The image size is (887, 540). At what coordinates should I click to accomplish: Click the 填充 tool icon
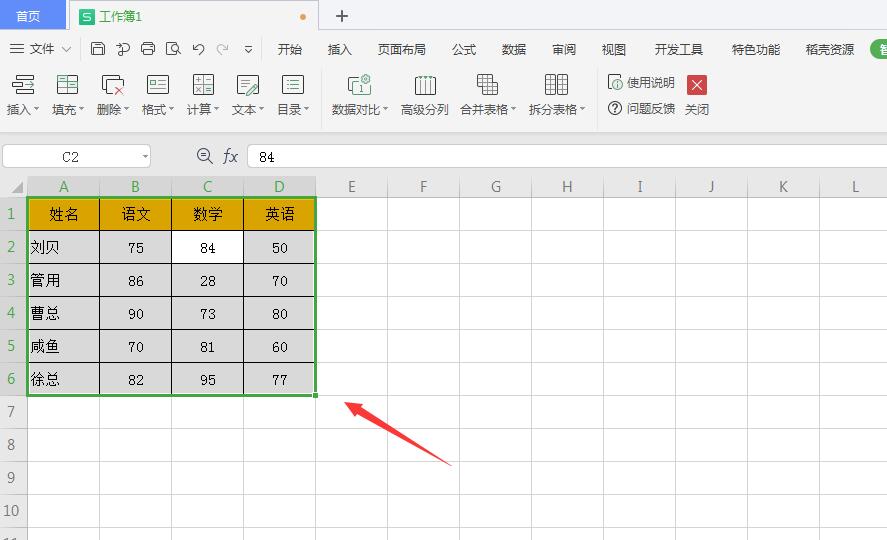[67, 85]
